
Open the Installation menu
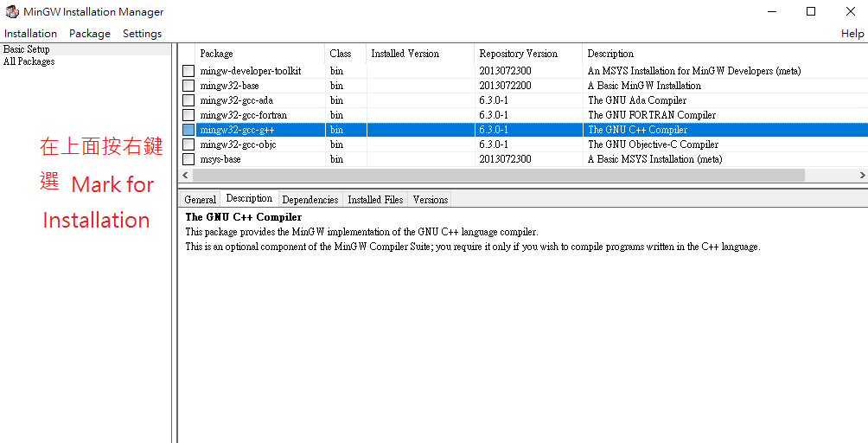click(x=30, y=34)
